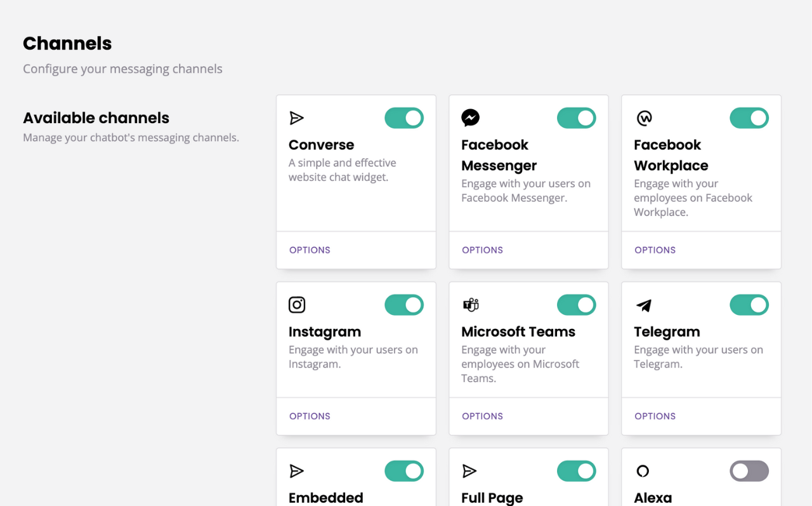Disable the Instagram channel switch
812x506 pixels.
[x=404, y=305]
